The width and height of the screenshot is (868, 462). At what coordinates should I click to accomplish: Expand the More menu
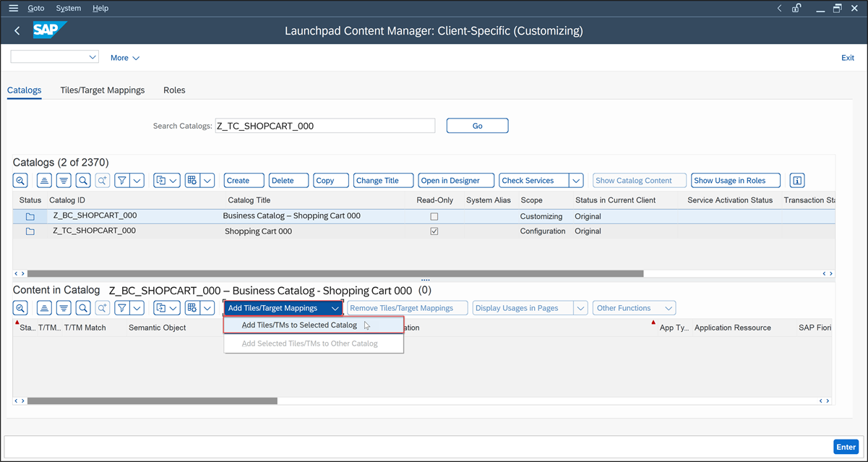[125, 58]
